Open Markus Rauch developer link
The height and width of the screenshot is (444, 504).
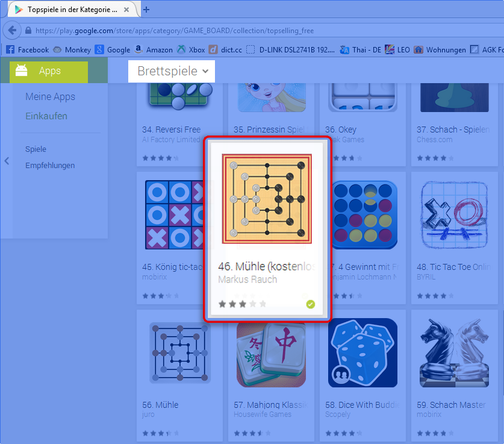tap(247, 280)
